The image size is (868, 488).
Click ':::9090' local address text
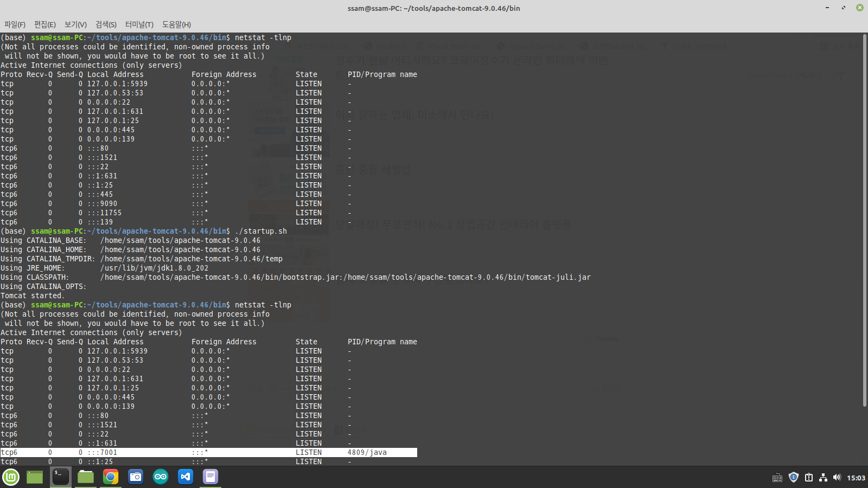click(x=102, y=203)
